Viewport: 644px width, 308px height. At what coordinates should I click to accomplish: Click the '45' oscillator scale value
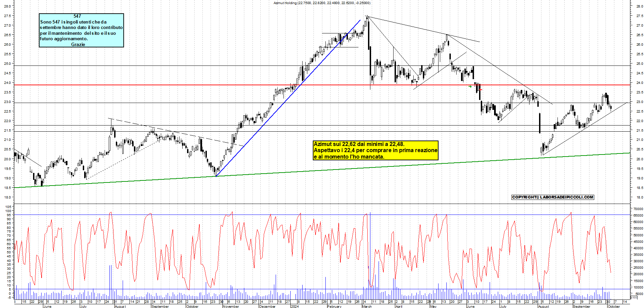(x=9, y=256)
